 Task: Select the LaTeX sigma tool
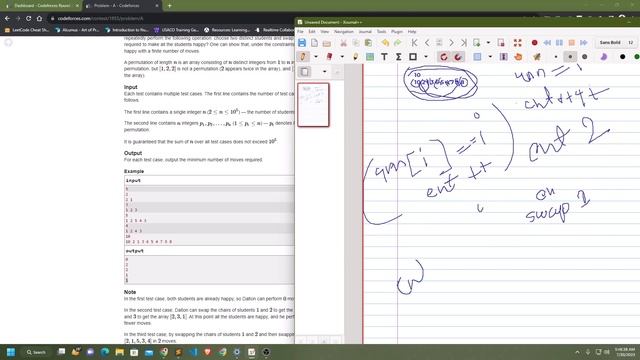[398, 57]
